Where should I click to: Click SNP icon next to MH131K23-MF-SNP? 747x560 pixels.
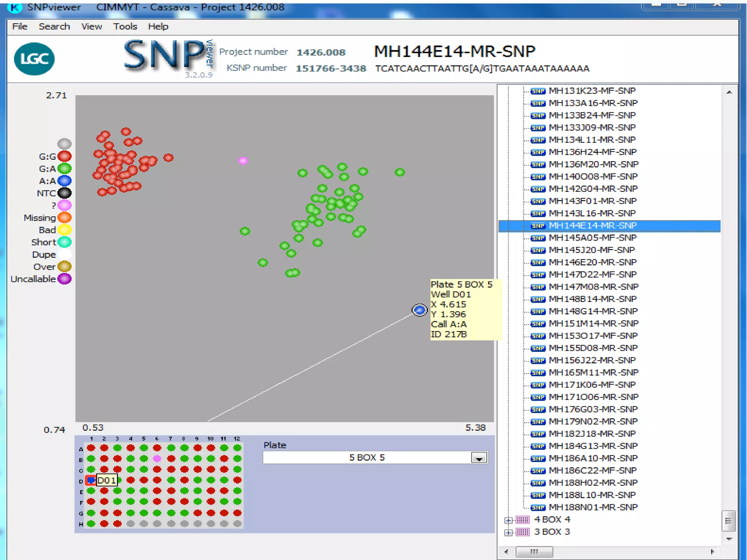tap(538, 91)
